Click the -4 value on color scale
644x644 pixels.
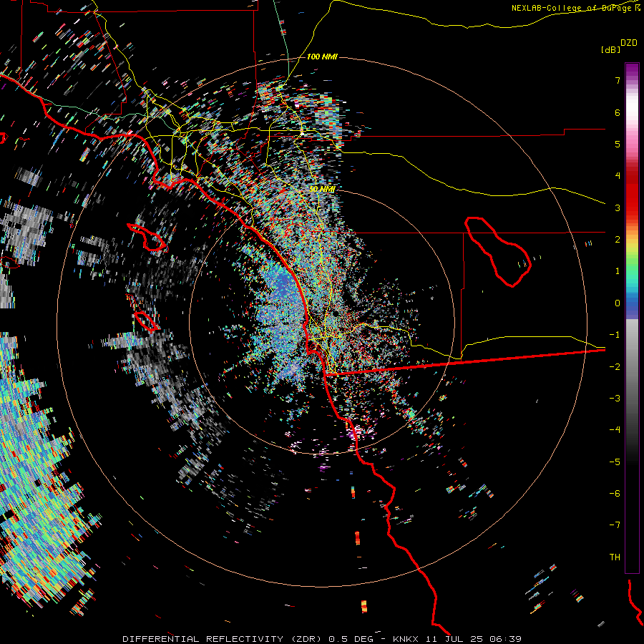click(x=615, y=430)
